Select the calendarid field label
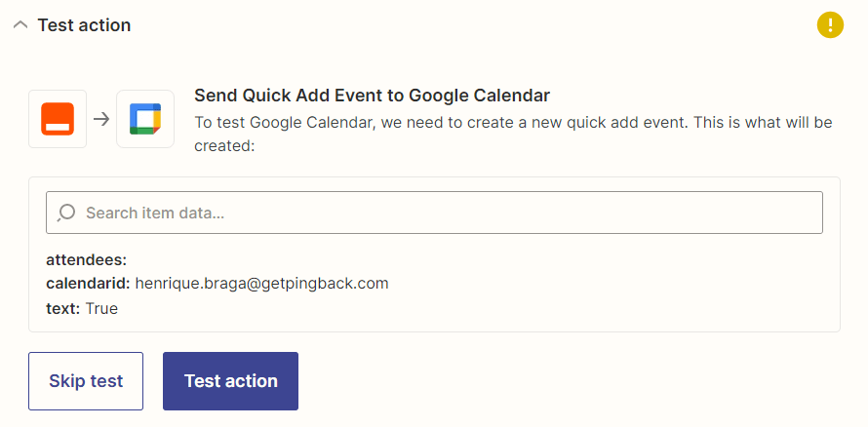 88,284
